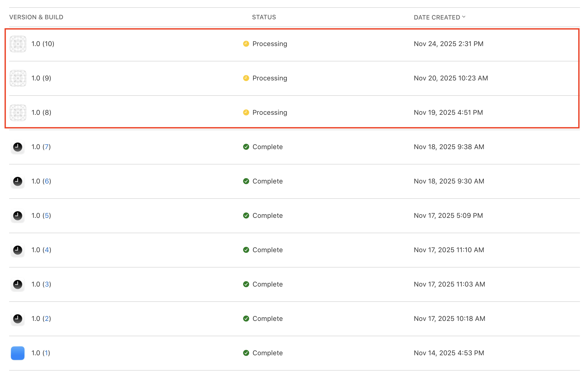Click blue app icon for build 1
This screenshot has width=588, height=381.
coord(18,353)
